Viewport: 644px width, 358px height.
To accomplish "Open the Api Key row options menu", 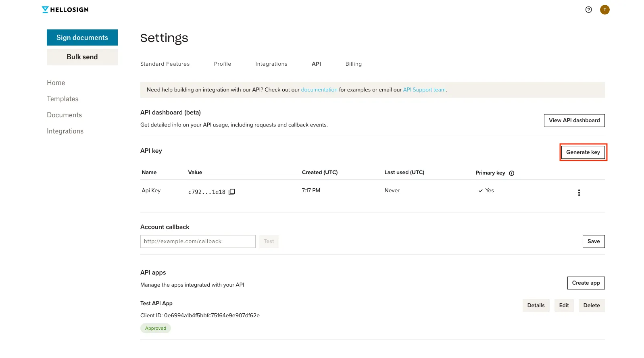I will [579, 193].
